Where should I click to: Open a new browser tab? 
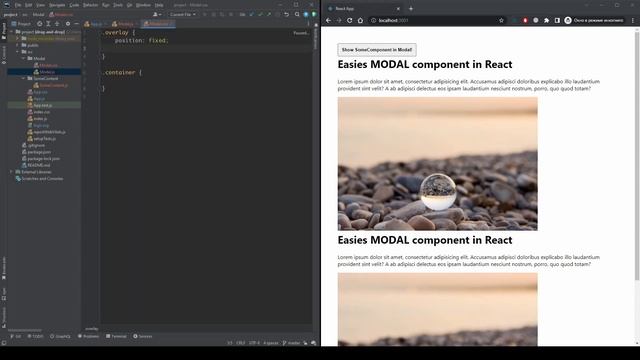[x=411, y=9]
